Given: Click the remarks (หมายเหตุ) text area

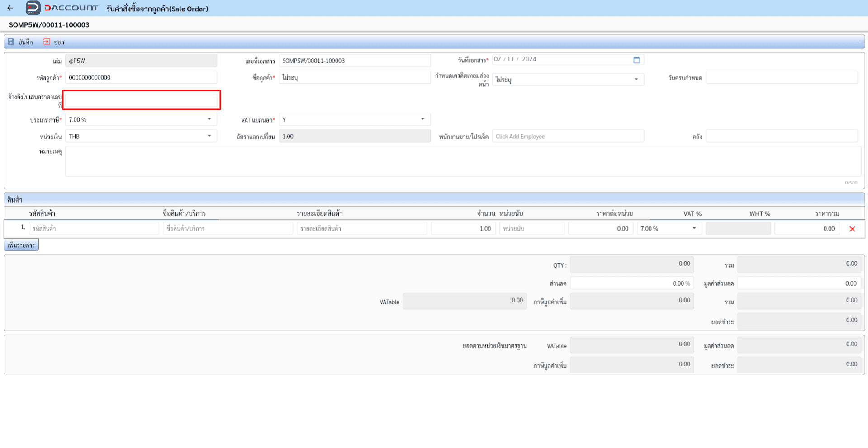Looking at the screenshot, I should tap(463, 161).
